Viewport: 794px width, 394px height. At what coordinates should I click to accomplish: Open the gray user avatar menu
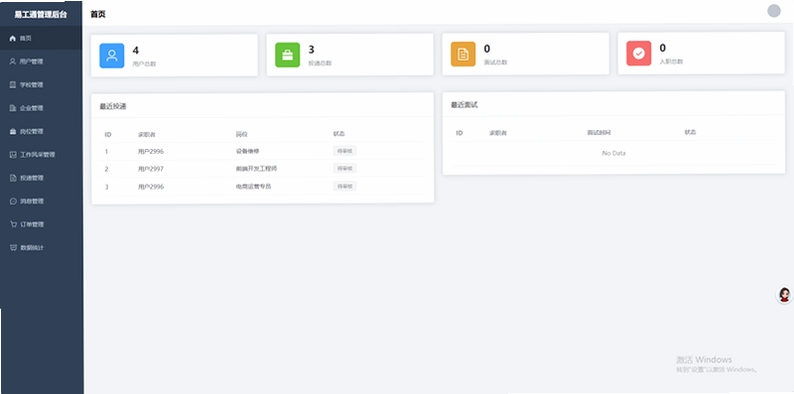(x=774, y=11)
